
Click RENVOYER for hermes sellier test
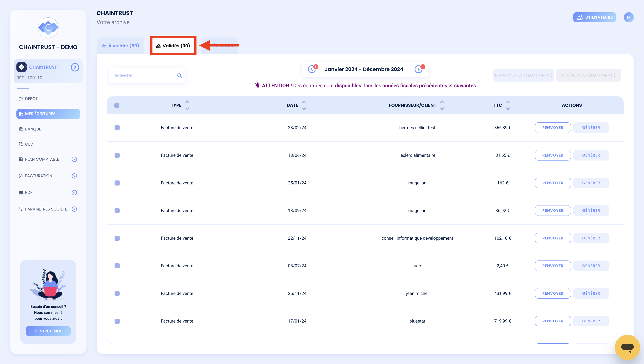coord(553,128)
